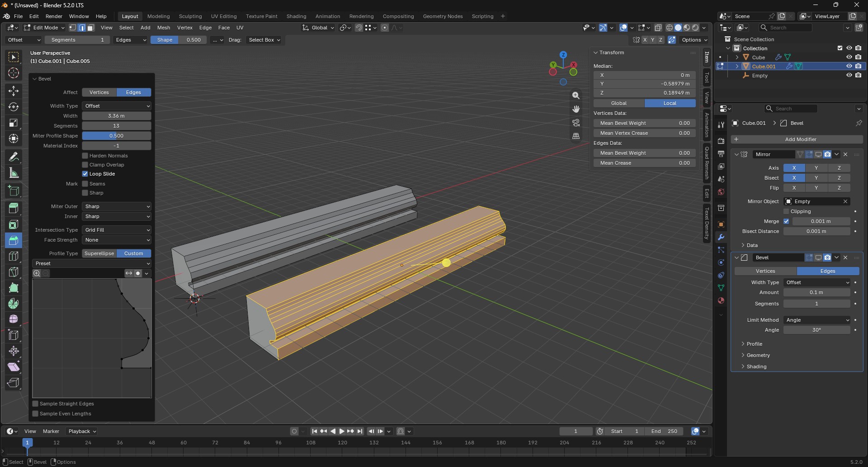Select the Smooth tool
The height and width of the screenshot is (467, 868).
[x=14, y=319]
